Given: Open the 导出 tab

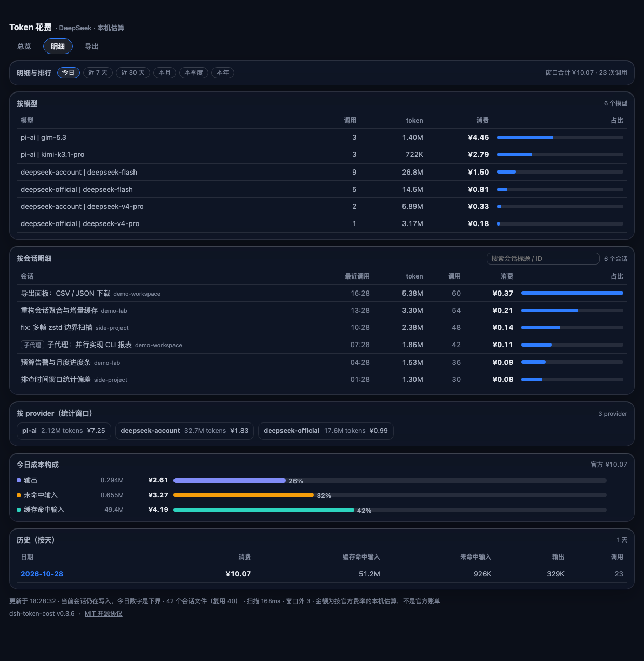Looking at the screenshot, I should click(91, 46).
